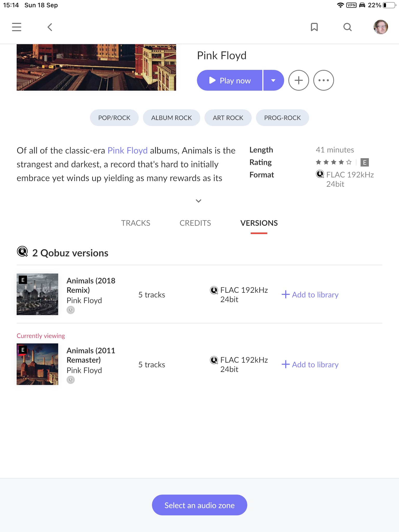The height and width of the screenshot is (532, 399).
Task: Click the Qobuz logo beside 2 Qobuz versions
Action: point(22,251)
